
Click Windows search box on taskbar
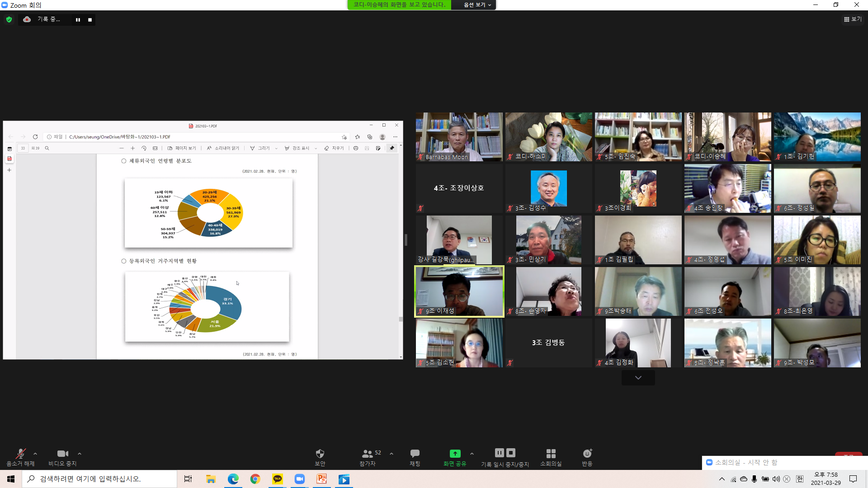99,479
